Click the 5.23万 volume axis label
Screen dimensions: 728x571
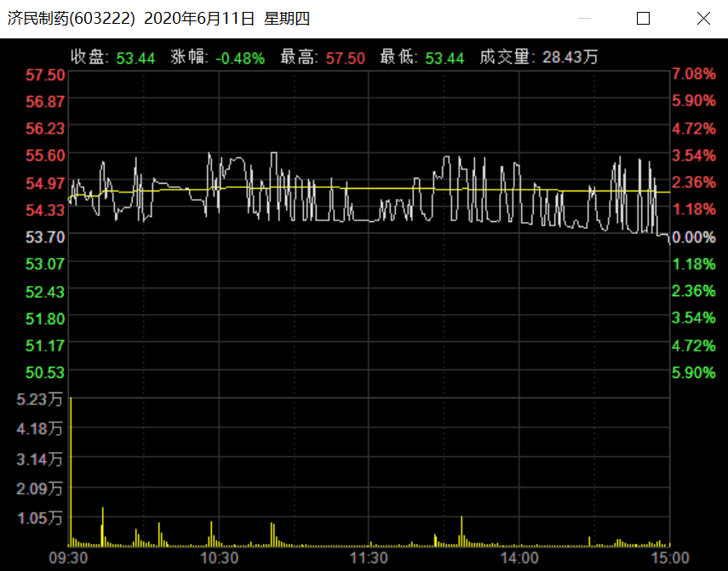pos(39,399)
